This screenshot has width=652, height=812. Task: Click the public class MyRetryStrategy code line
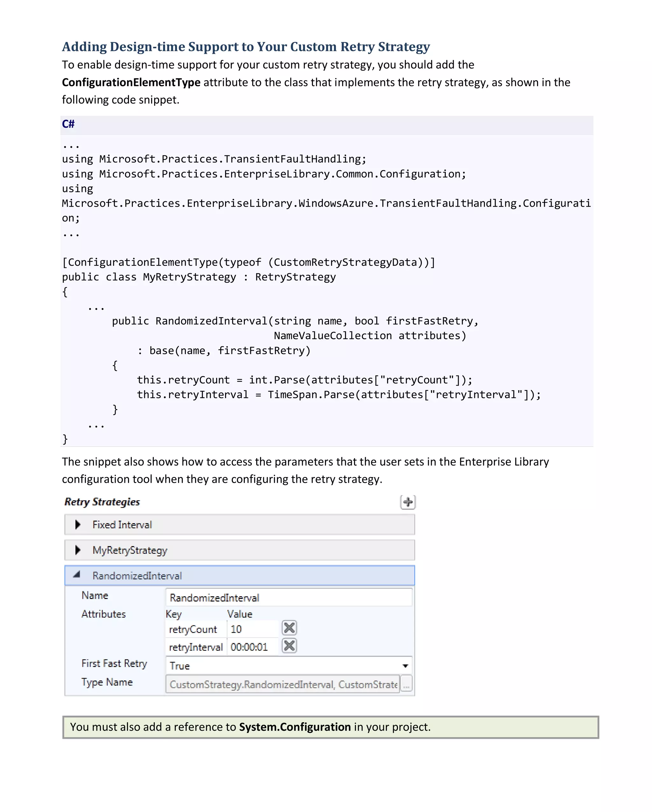pyautogui.click(x=199, y=277)
